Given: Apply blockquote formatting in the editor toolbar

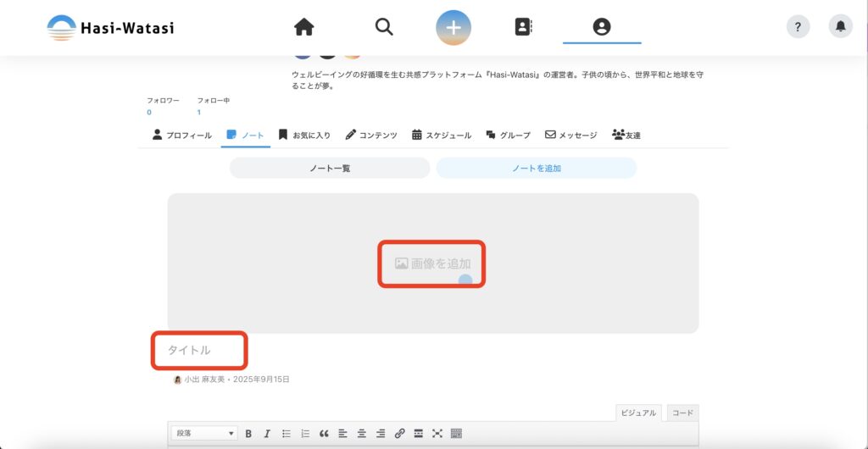Looking at the screenshot, I should pos(324,434).
